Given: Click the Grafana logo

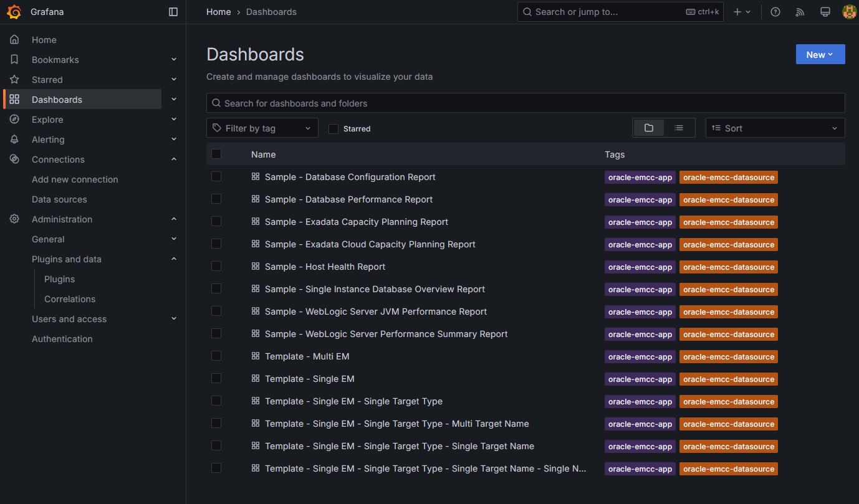Looking at the screenshot, I should click(x=14, y=11).
